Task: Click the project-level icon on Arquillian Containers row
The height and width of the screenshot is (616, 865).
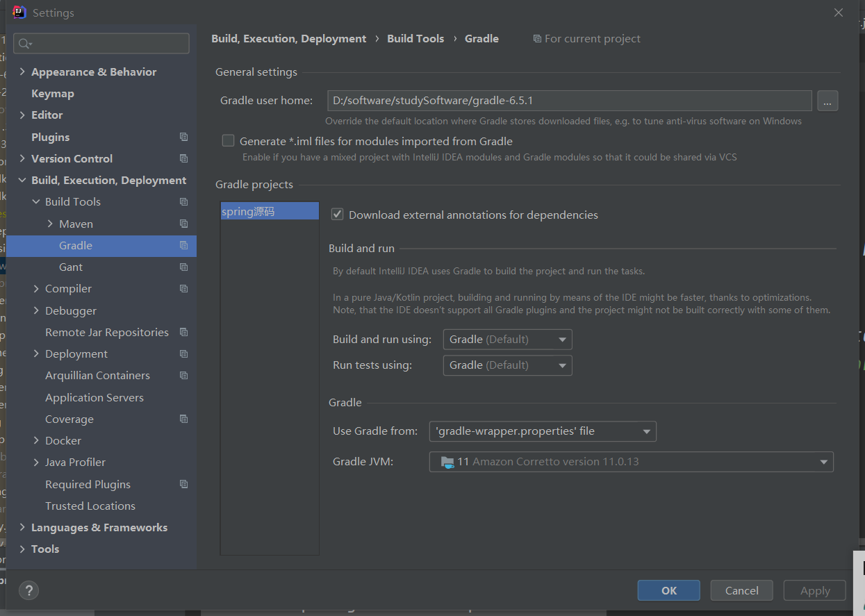Action: coord(183,375)
